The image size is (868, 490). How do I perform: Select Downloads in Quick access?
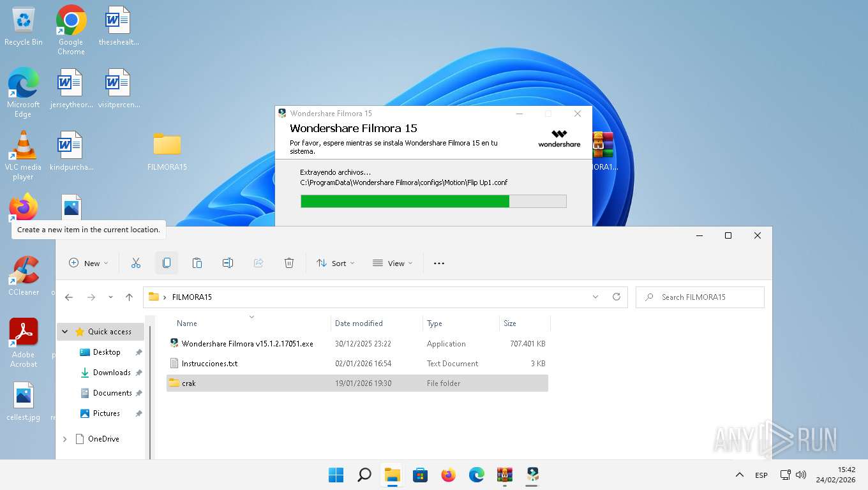112,373
